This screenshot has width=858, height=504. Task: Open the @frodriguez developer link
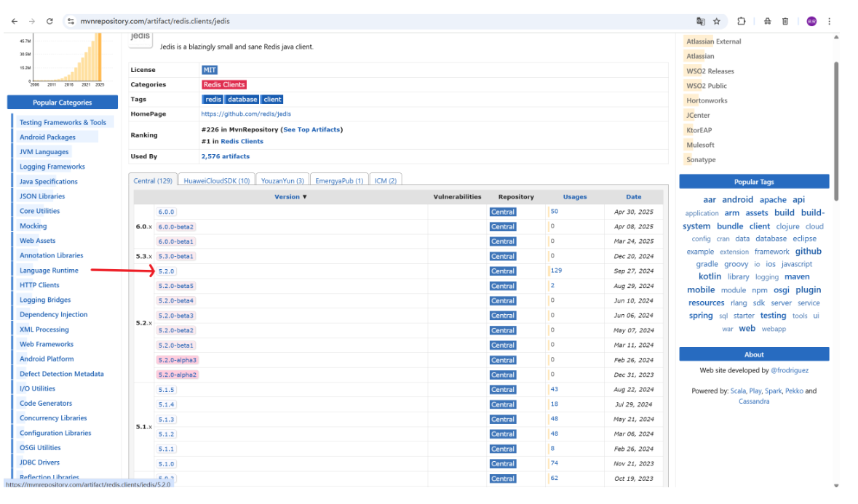click(x=789, y=371)
